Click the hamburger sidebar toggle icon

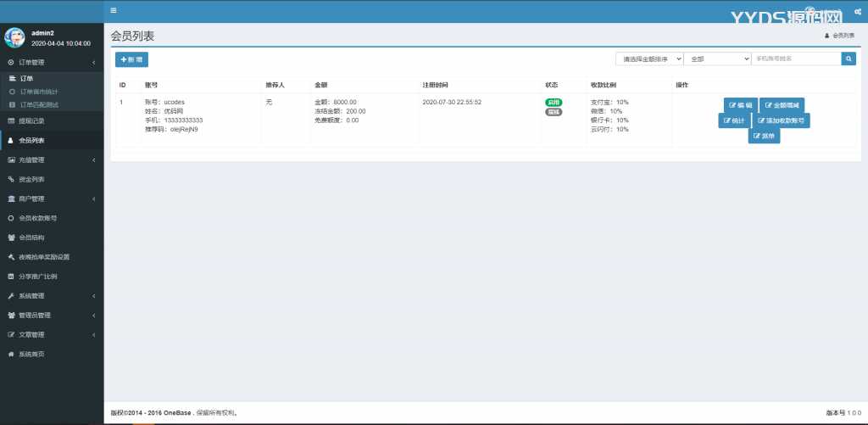(114, 10)
